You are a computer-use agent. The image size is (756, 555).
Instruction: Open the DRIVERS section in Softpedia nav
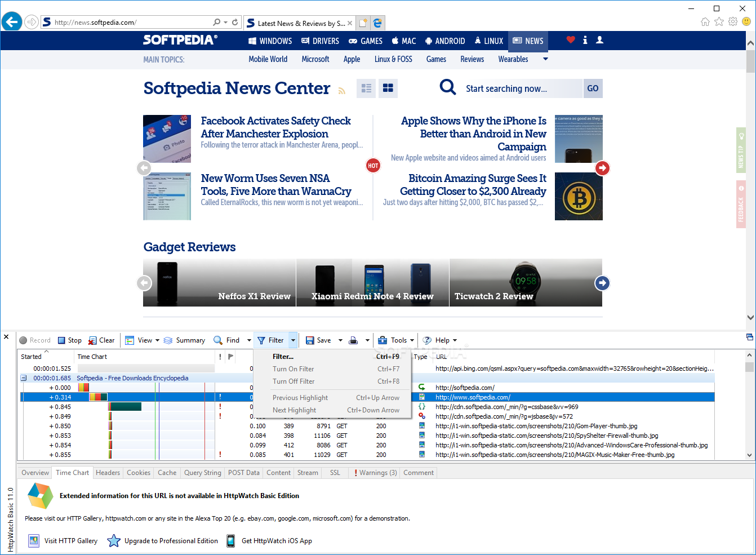(321, 41)
